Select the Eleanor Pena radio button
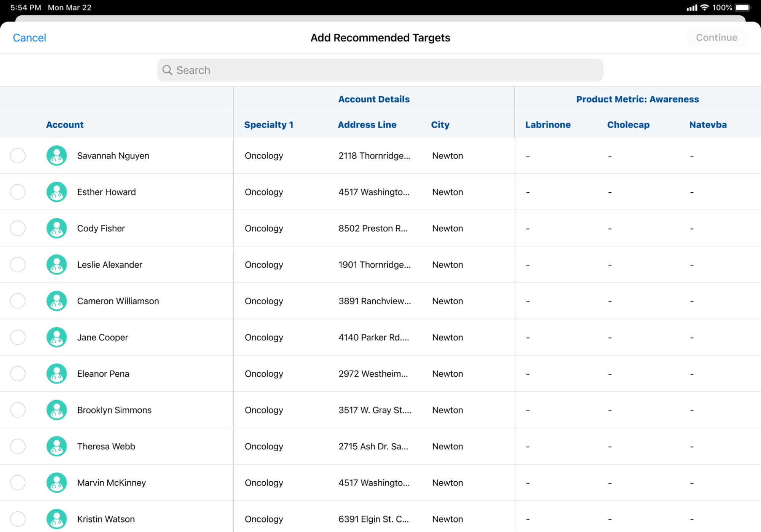This screenshot has height=532, width=761. pos(18,374)
